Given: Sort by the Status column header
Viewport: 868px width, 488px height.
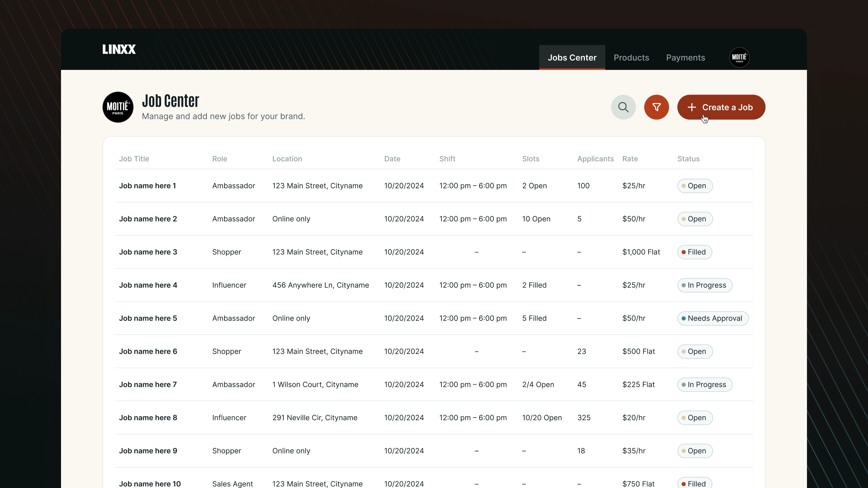Looking at the screenshot, I should 688,159.
